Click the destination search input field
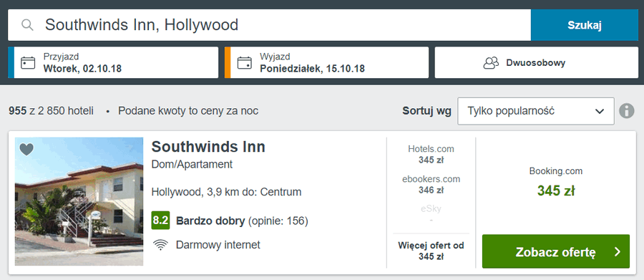The height and width of the screenshot is (280, 644). (270, 25)
